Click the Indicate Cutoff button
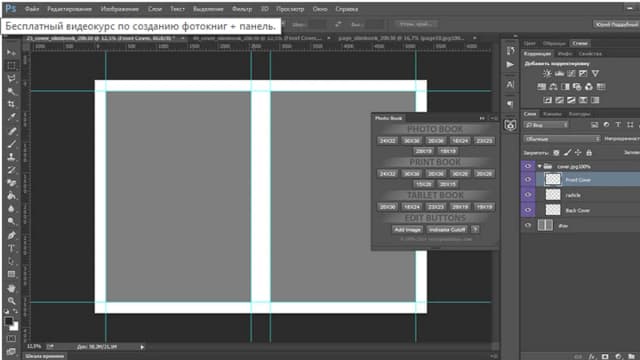 tap(447, 229)
